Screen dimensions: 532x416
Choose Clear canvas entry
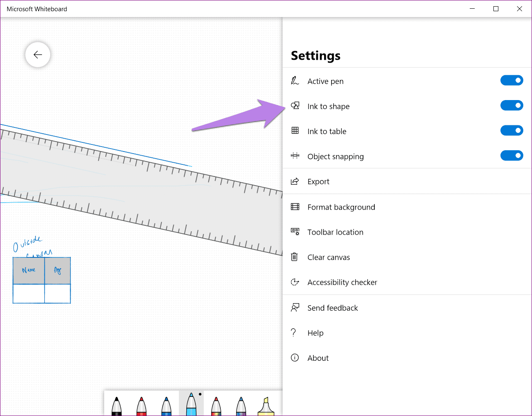point(407,257)
